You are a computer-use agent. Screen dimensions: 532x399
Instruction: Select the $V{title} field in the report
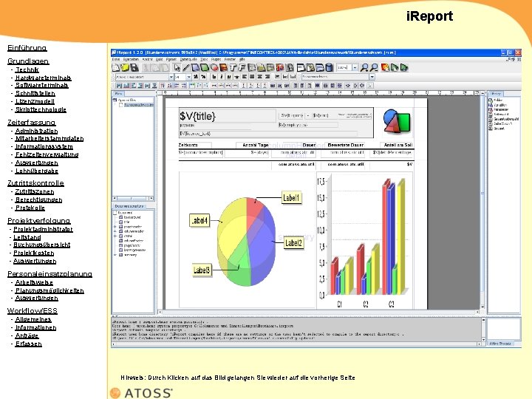coord(227,116)
